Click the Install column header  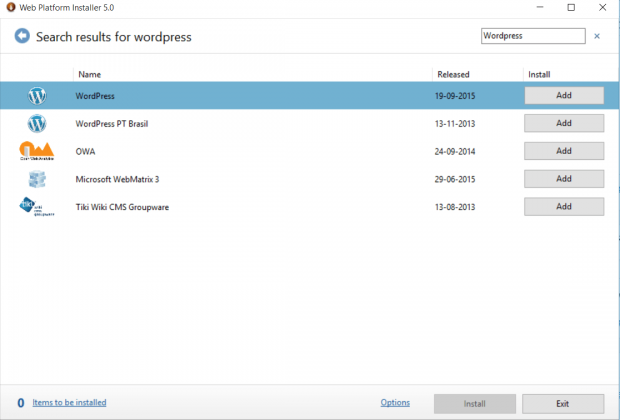(539, 74)
